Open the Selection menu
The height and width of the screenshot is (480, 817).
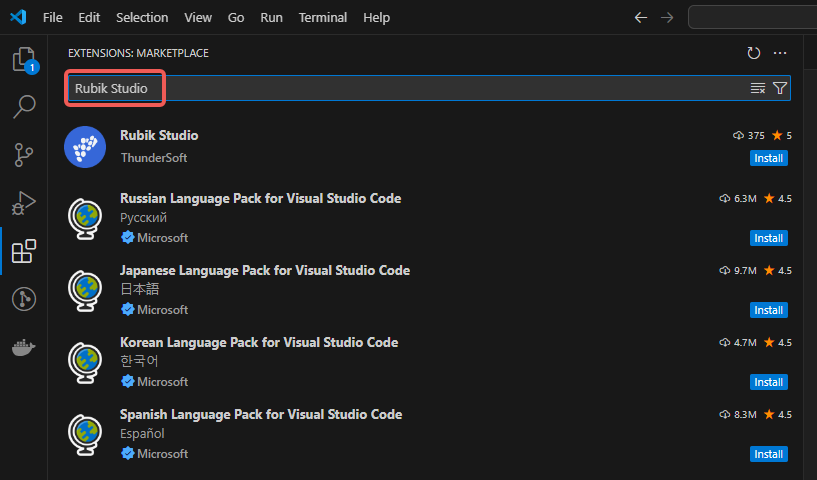pos(142,18)
